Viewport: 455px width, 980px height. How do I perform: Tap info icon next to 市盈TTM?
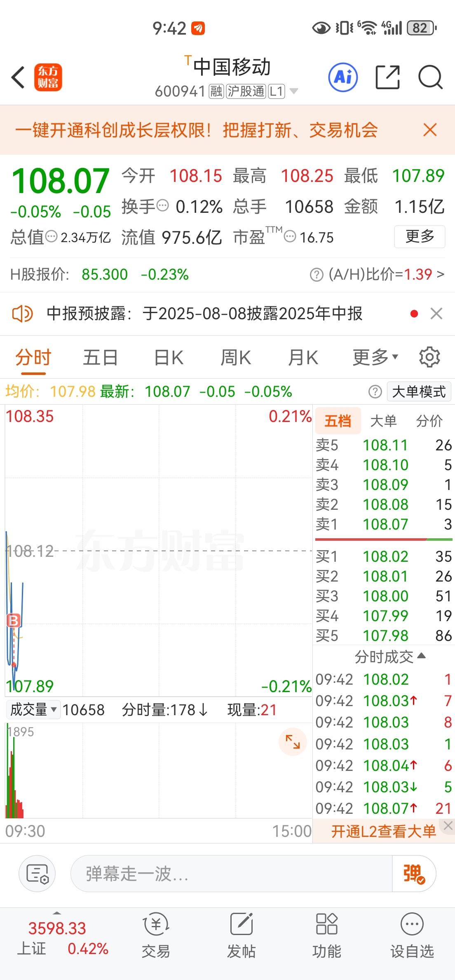pos(290,236)
